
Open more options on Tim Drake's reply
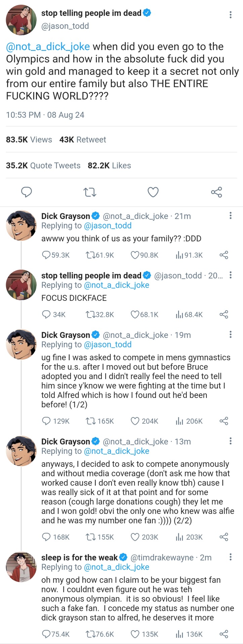tap(230, 557)
